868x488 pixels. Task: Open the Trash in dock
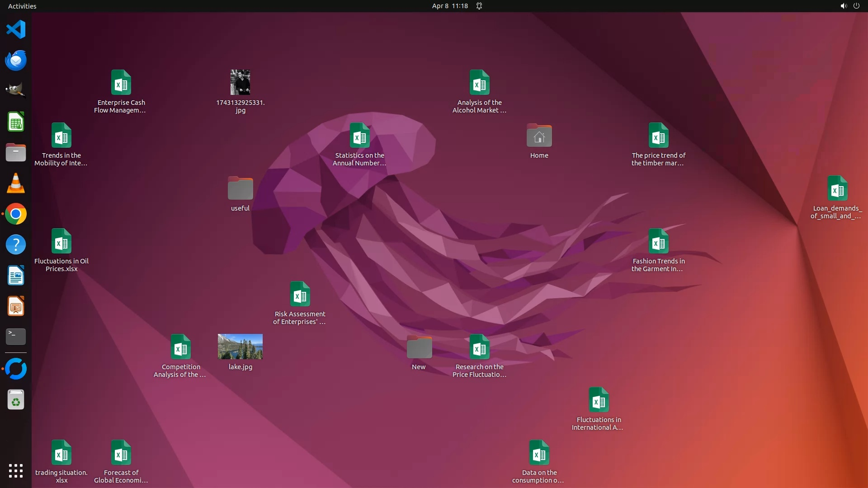(16, 400)
